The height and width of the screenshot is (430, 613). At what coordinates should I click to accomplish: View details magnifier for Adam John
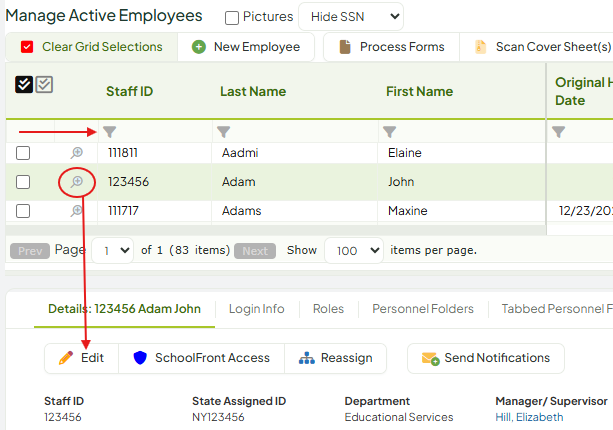[x=77, y=182]
